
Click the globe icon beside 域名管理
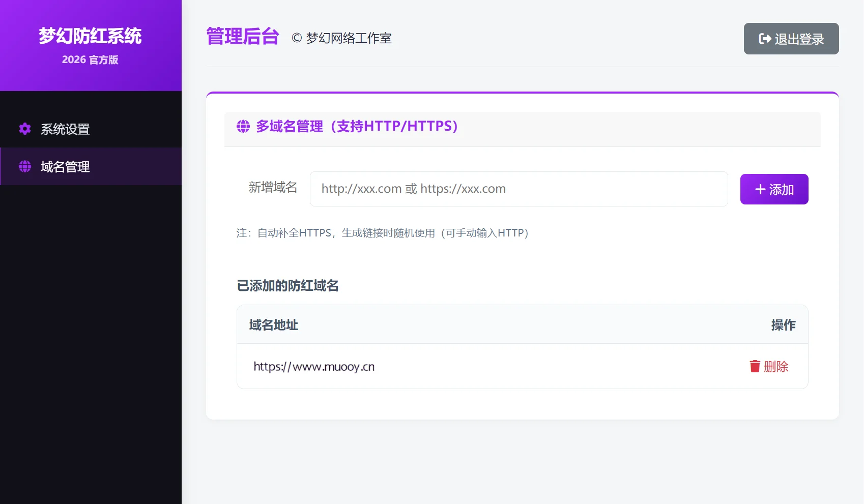tap(24, 166)
